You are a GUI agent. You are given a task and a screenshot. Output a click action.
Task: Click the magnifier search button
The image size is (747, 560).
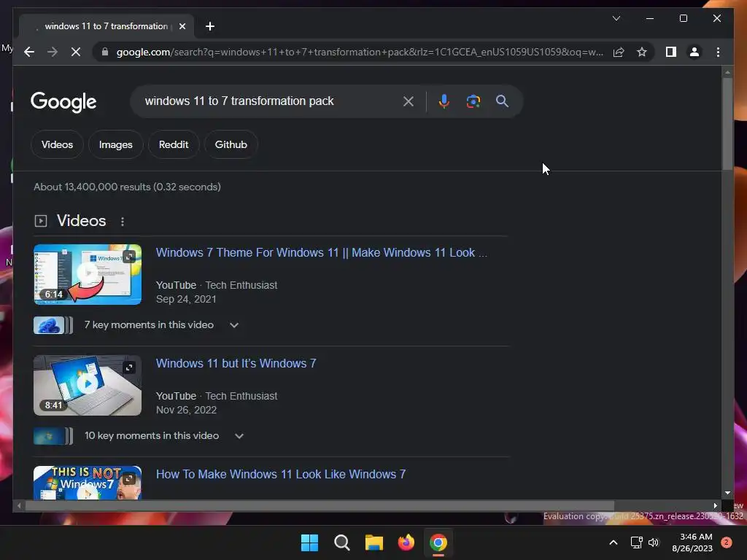(502, 101)
